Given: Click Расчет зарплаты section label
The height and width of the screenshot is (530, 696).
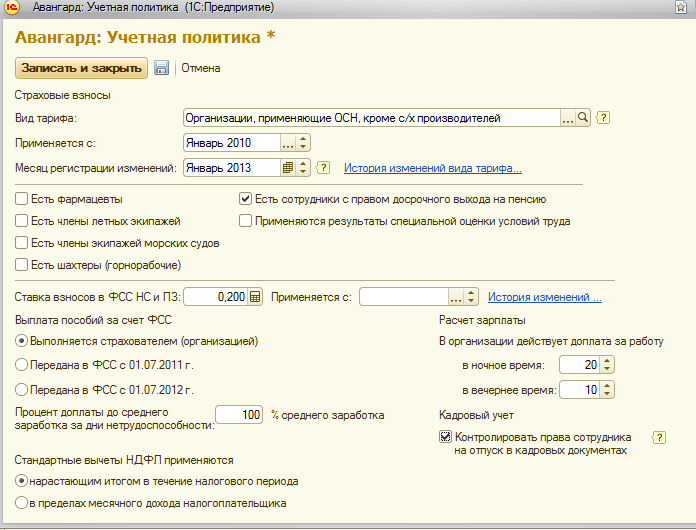Looking at the screenshot, I should pyautogui.click(x=482, y=320).
